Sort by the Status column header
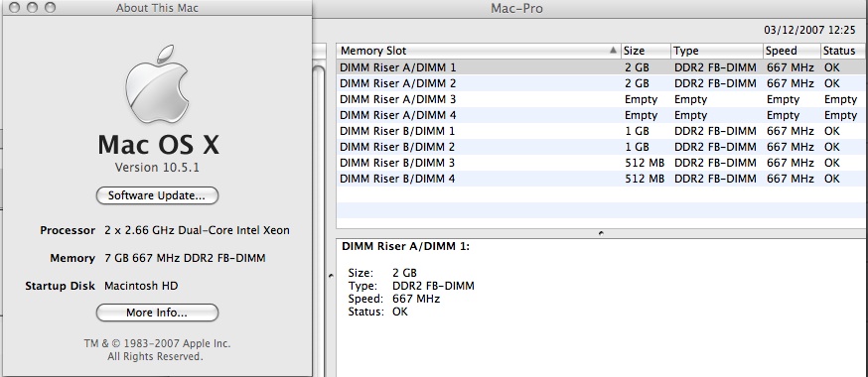Screen dimensions: 868x377 click(x=843, y=51)
